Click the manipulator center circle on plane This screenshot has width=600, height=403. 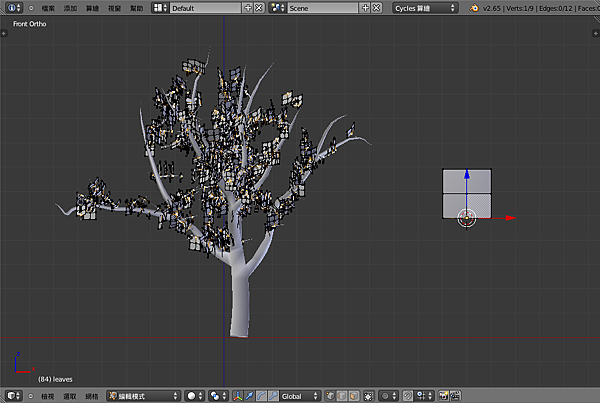pos(467,218)
